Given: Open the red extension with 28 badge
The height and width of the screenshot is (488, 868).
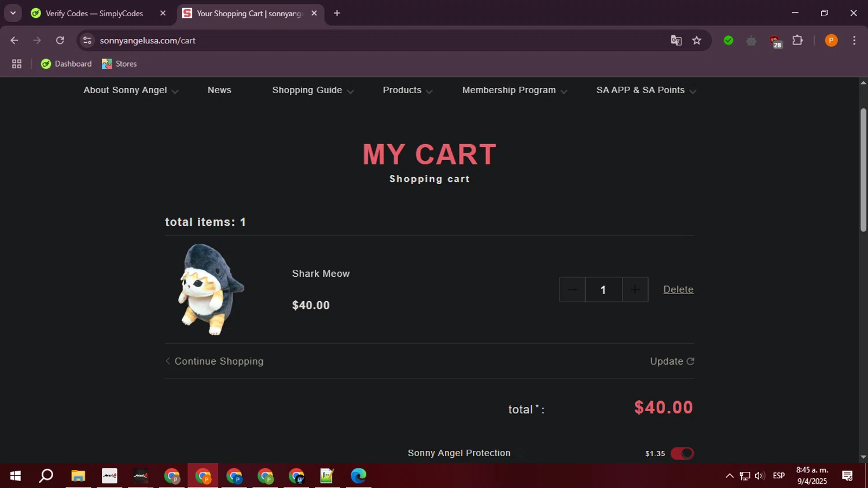Looking at the screenshot, I should point(775,41).
